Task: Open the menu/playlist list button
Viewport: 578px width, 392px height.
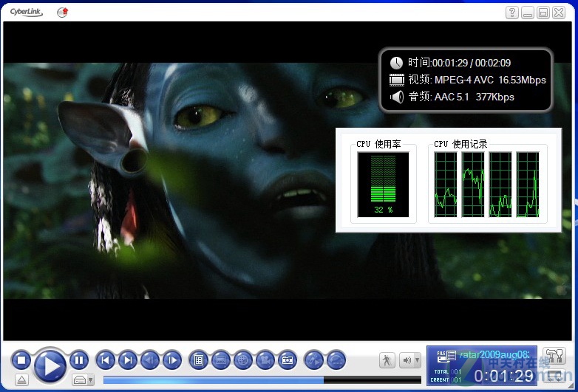Action: (x=199, y=360)
